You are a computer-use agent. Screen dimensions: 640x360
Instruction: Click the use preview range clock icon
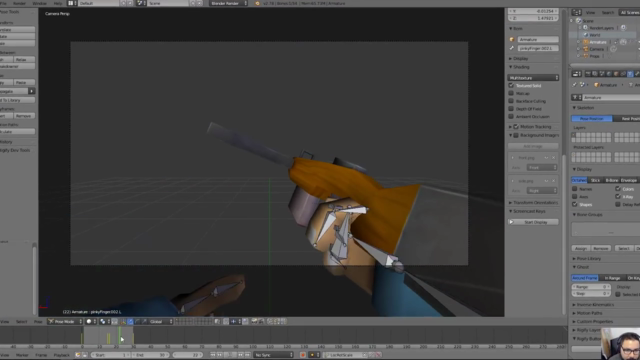coord(78,355)
